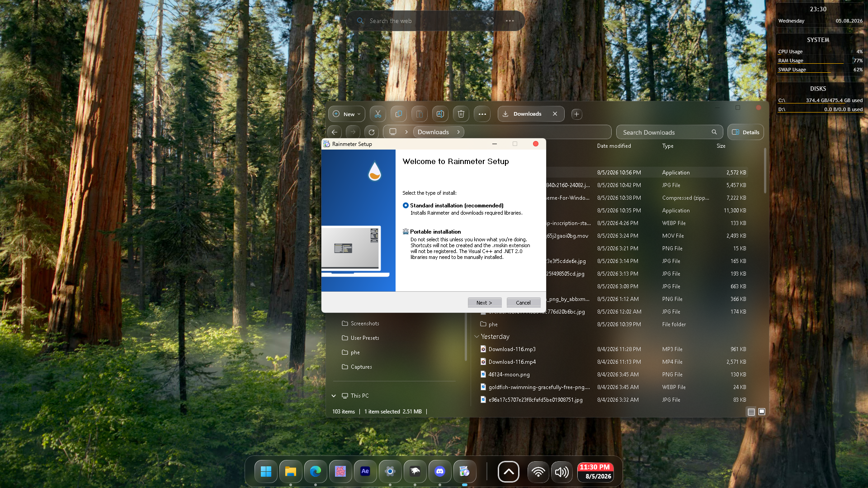The width and height of the screenshot is (868, 488).
Task: Open Discord from the taskbar
Action: coord(440,472)
